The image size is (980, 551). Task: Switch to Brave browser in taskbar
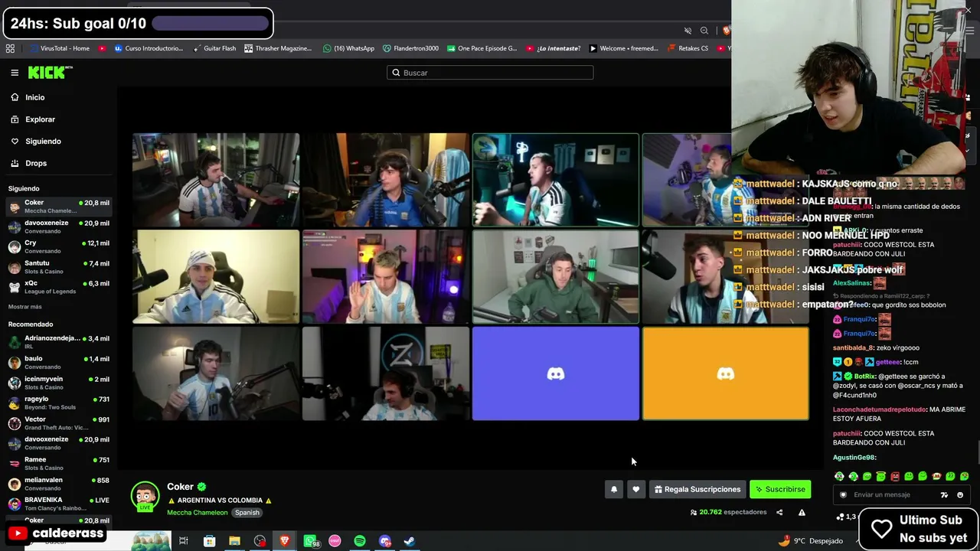pos(285,541)
